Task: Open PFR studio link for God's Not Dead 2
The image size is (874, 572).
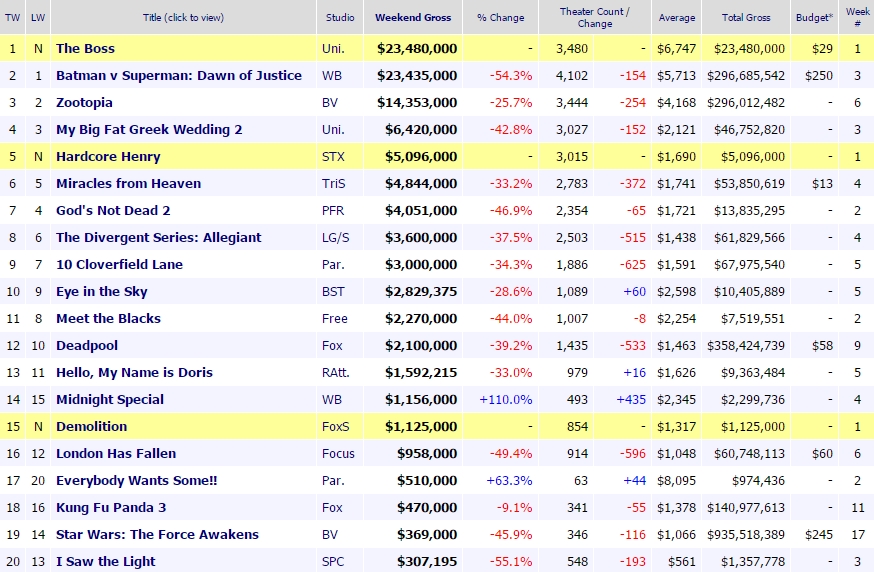Action: coord(333,211)
